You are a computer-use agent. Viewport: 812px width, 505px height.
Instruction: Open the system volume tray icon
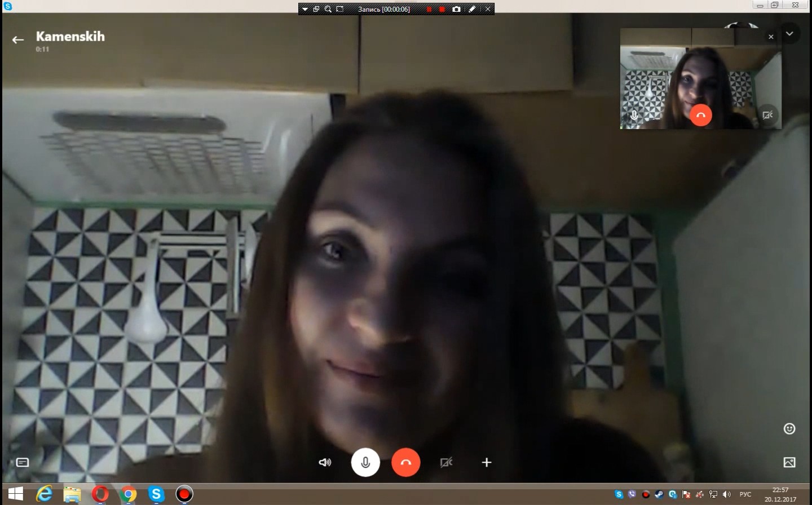[726, 494]
